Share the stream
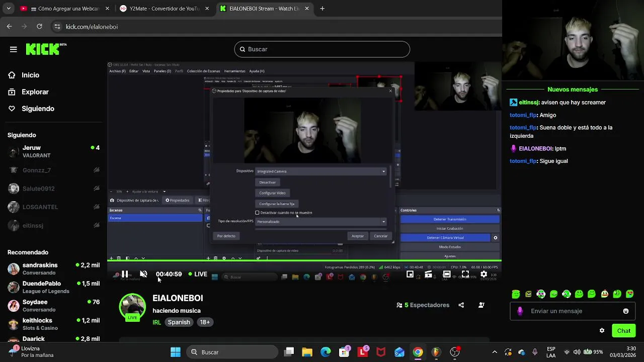Viewport: 644px width, 362px height. 461,305
